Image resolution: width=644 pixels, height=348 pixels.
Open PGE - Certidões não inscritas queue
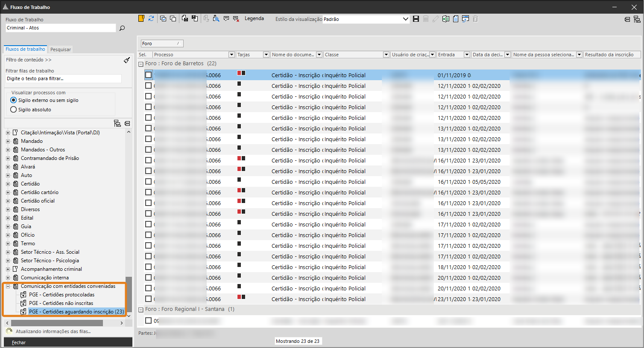(x=61, y=303)
